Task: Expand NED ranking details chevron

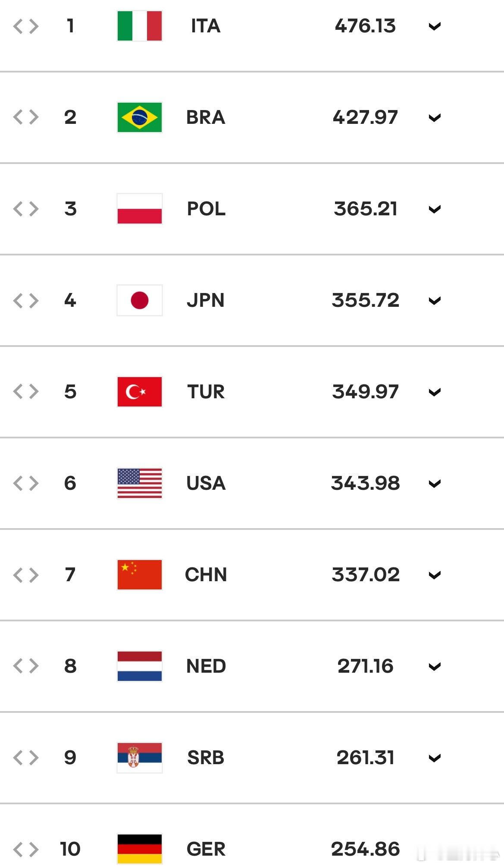Action: [x=435, y=667]
